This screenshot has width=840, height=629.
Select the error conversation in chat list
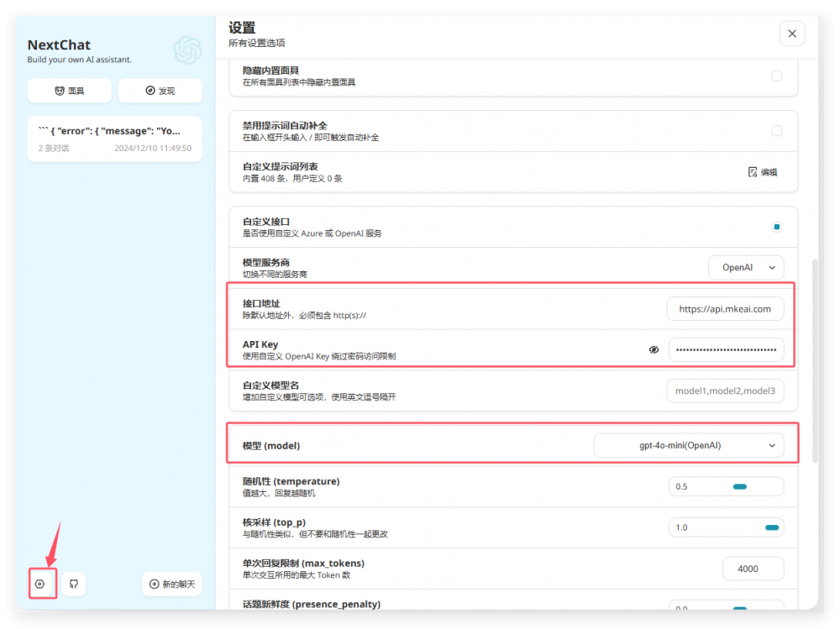click(x=114, y=139)
